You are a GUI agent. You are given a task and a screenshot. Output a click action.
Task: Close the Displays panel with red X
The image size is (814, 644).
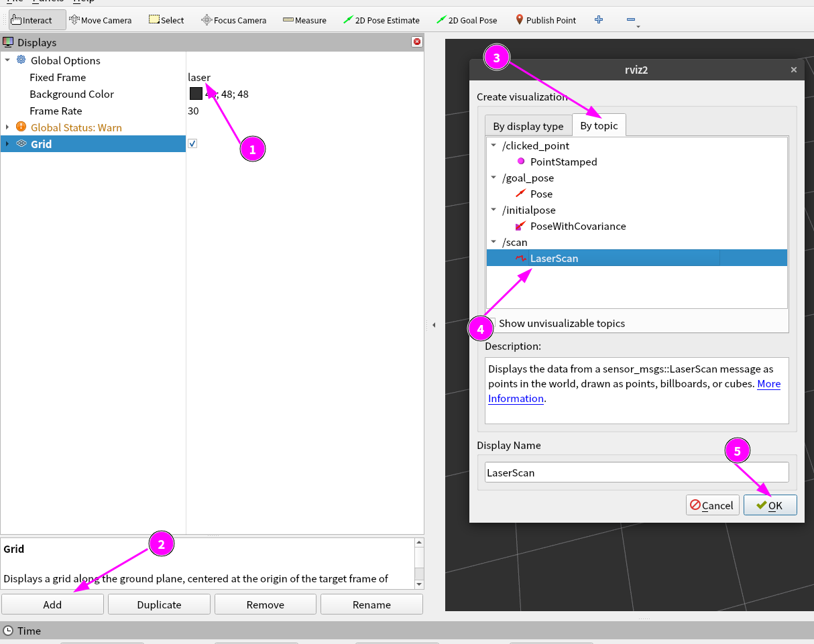click(x=417, y=42)
